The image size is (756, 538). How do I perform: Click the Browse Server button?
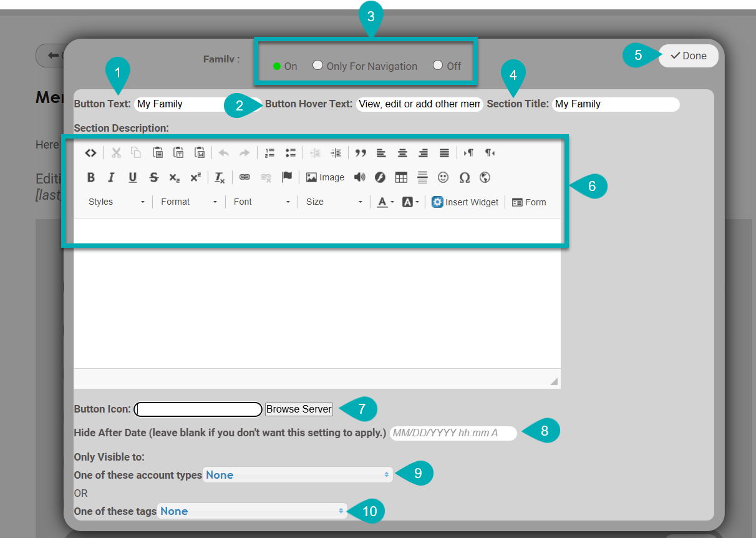[x=299, y=409]
